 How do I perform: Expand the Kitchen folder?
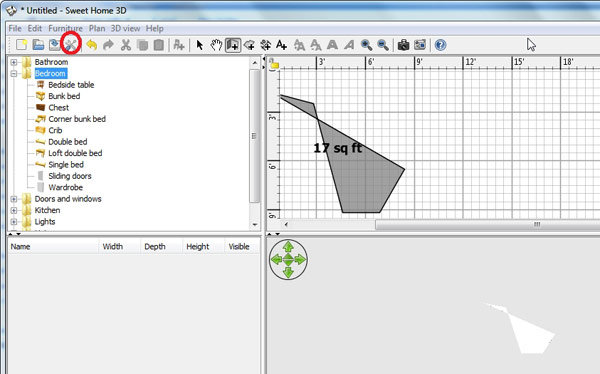pos(14,210)
